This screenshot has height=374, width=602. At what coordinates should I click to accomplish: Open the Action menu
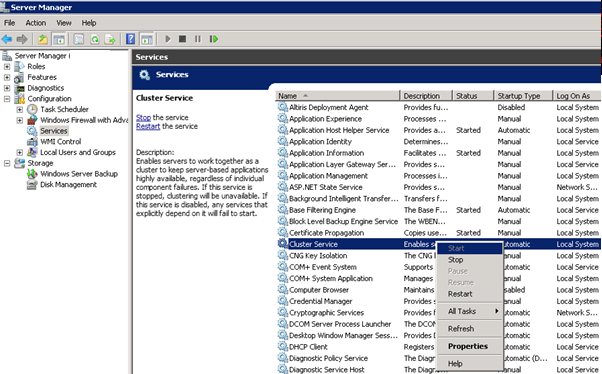[36, 23]
